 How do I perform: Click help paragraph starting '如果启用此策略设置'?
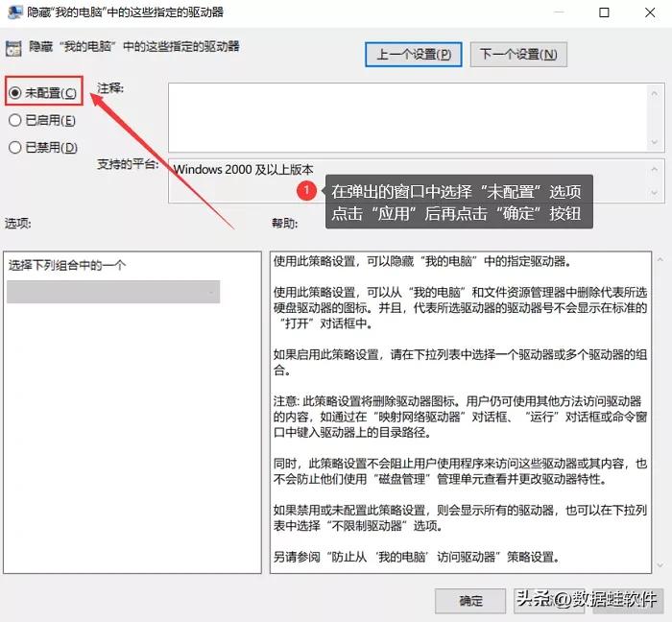[x=460, y=362]
